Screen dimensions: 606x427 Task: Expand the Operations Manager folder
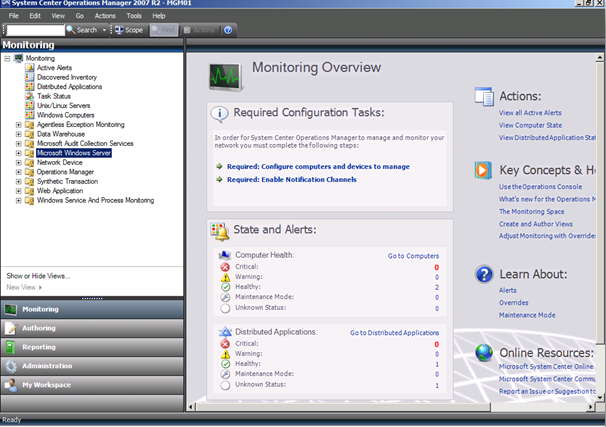pos(18,172)
